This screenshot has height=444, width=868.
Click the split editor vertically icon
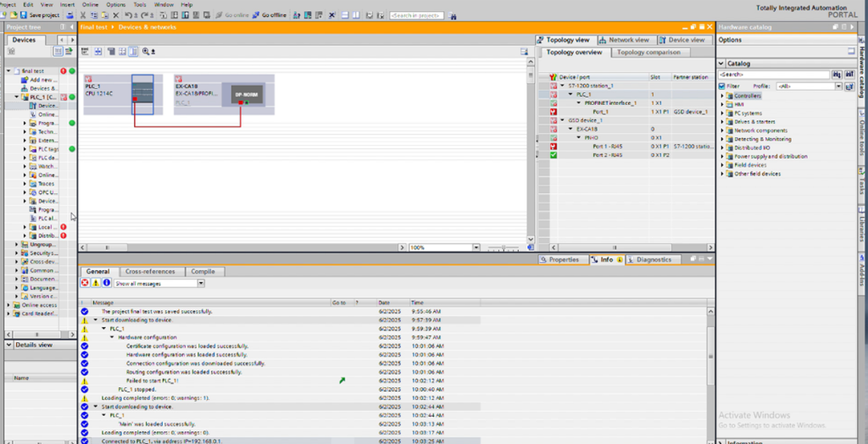pos(355,15)
